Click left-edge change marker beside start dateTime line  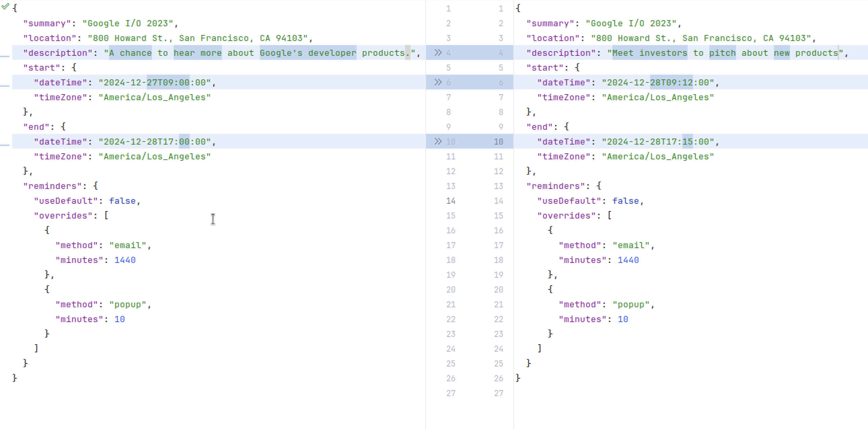point(5,86)
